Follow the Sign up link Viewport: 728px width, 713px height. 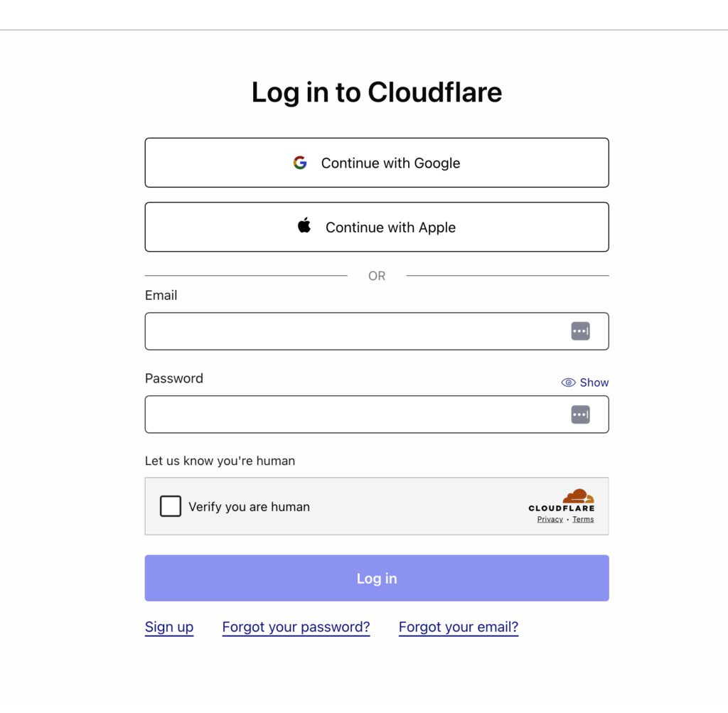[169, 627]
